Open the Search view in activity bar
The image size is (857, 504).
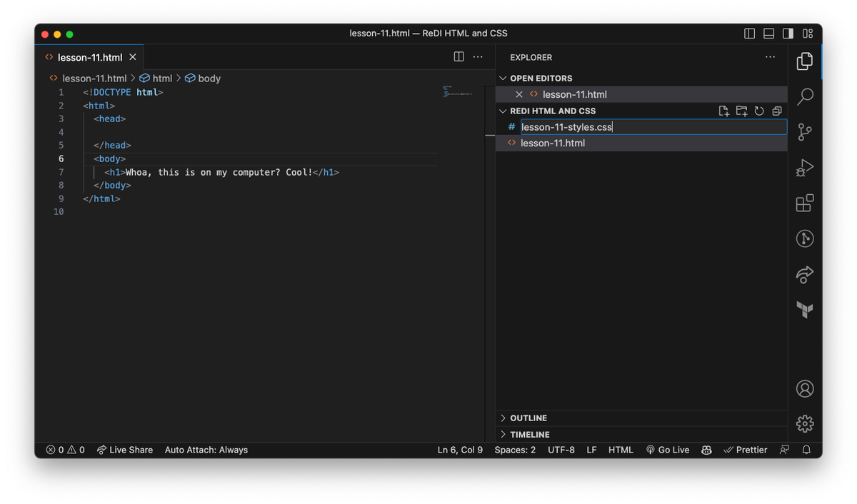point(805,96)
